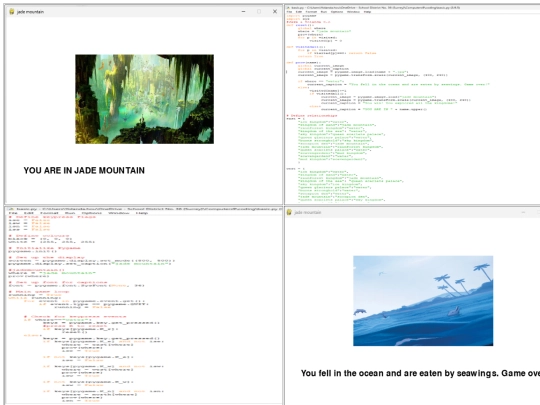The width and height of the screenshot is (540, 405).
Task: Open the File menu in the lower IDLE editor
Action: [x=13, y=213]
